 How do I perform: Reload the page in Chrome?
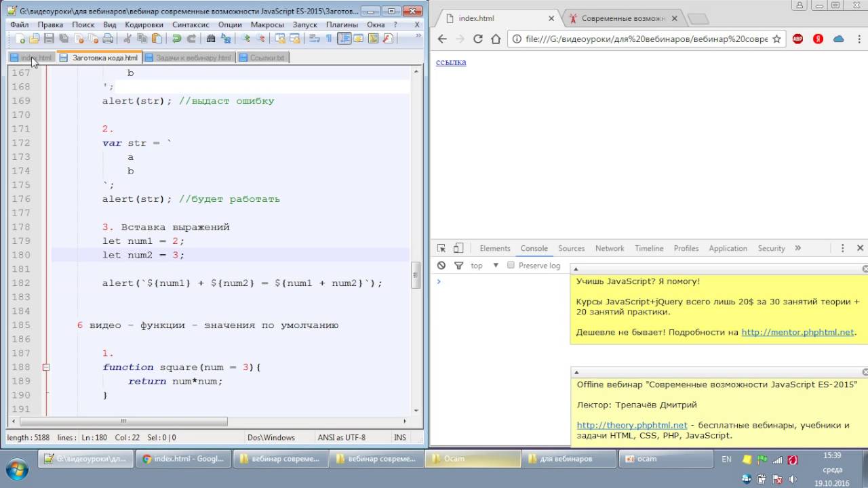tap(477, 39)
